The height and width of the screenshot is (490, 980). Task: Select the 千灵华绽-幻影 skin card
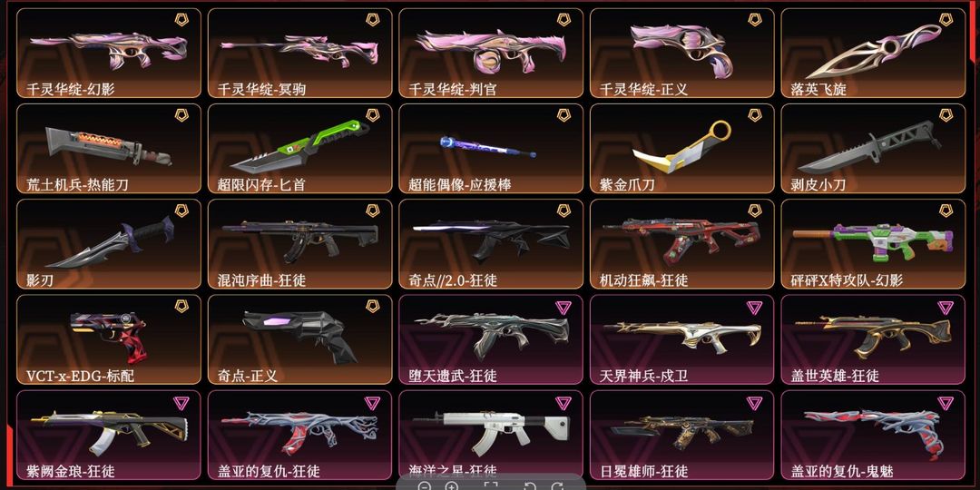(109, 54)
